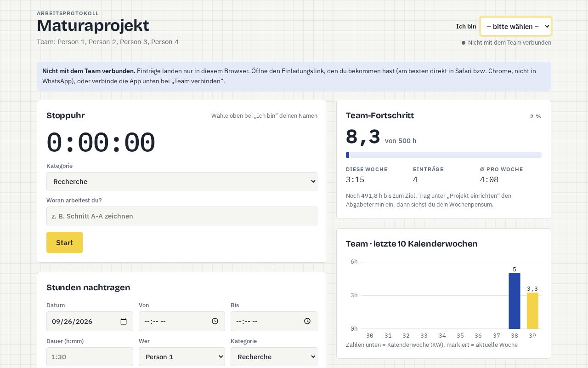Click the Einträge count "4"
Screen dimensions: 588x368
pyautogui.click(x=415, y=180)
